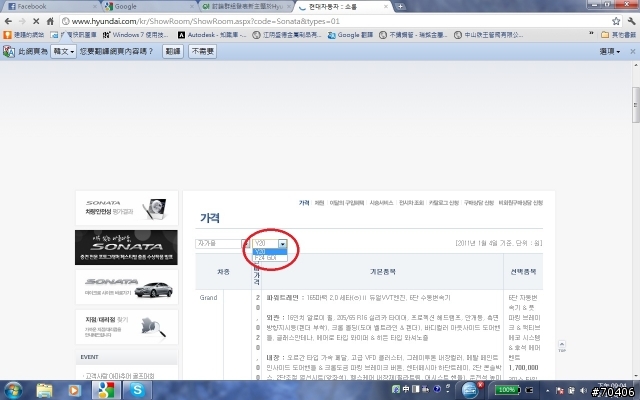640x400 pixels.
Task: Open the media player taskbar icon
Action: (x=74, y=391)
